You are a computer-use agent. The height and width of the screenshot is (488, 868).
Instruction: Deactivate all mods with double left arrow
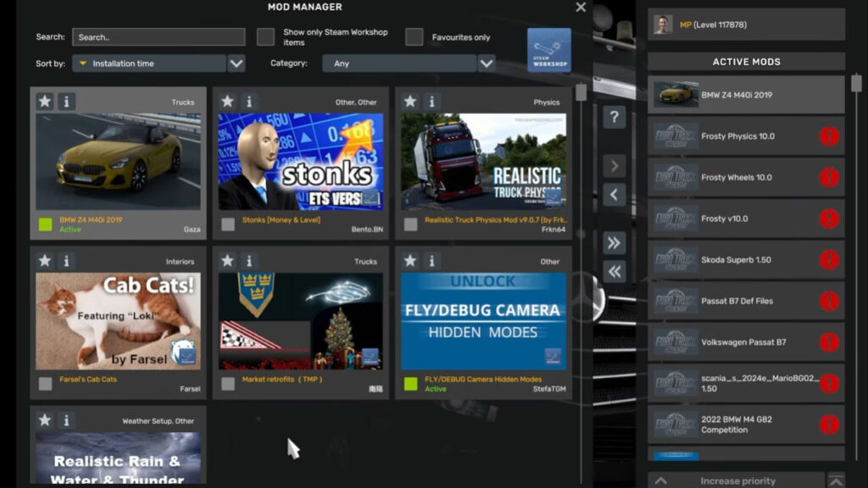615,271
